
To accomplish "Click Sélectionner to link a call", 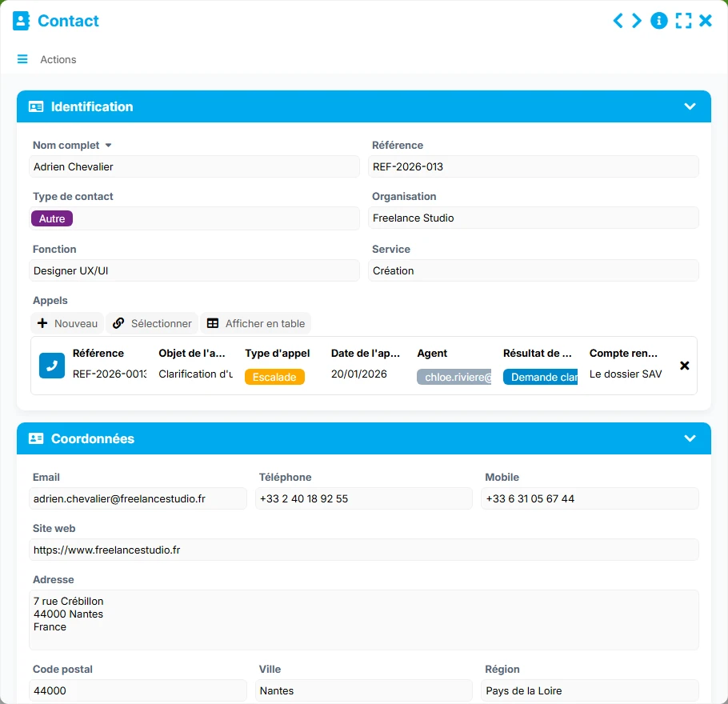I will tap(152, 323).
